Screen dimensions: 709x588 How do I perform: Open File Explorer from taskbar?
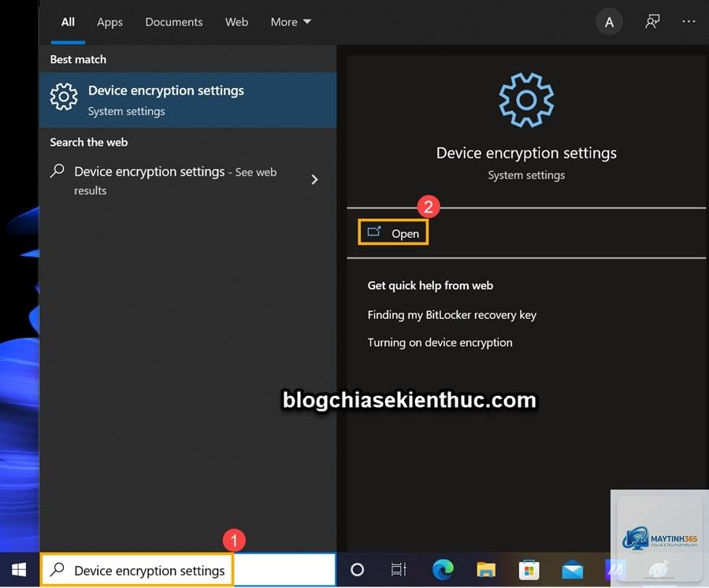tap(486, 570)
